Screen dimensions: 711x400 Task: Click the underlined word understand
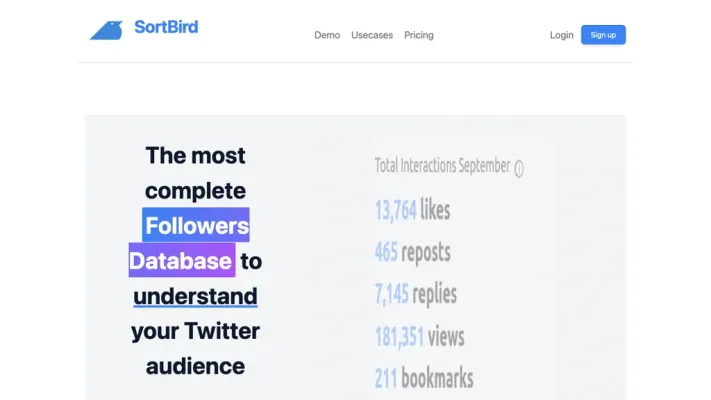coord(195,296)
